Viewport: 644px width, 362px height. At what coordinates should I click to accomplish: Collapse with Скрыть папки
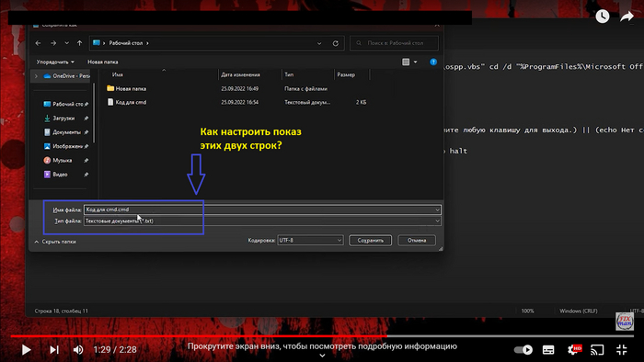click(55, 242)
